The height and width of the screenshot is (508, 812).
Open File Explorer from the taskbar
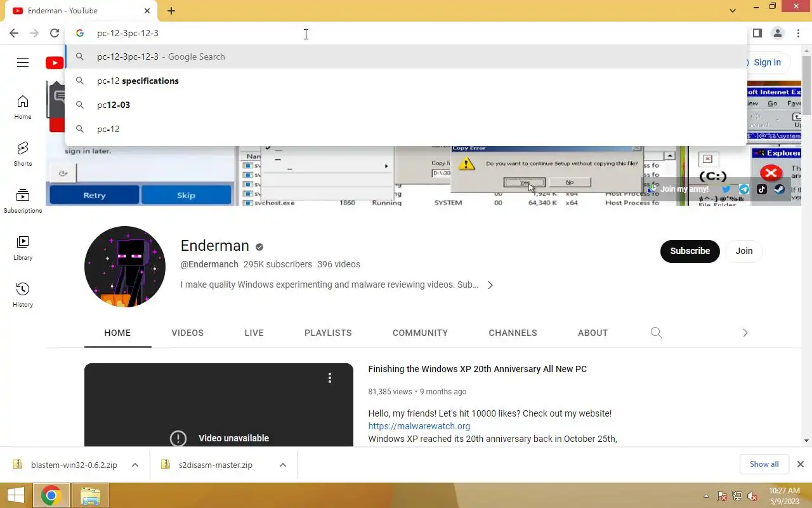90,496
